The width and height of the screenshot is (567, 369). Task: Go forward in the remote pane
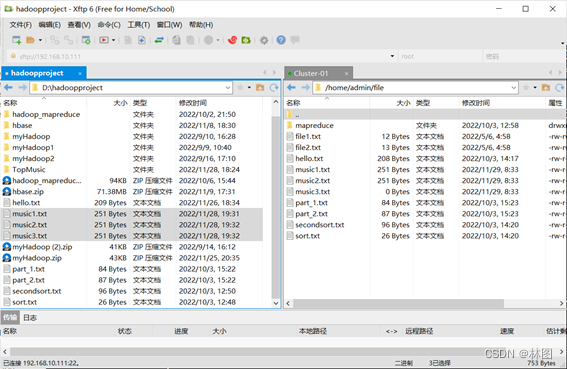(306, 88)
